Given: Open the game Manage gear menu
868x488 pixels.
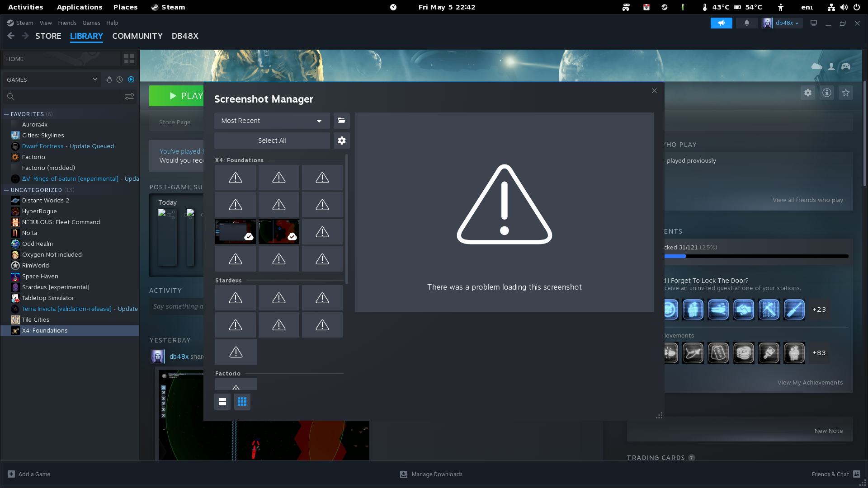Looking at the screenshot, I should pos(808,93).
